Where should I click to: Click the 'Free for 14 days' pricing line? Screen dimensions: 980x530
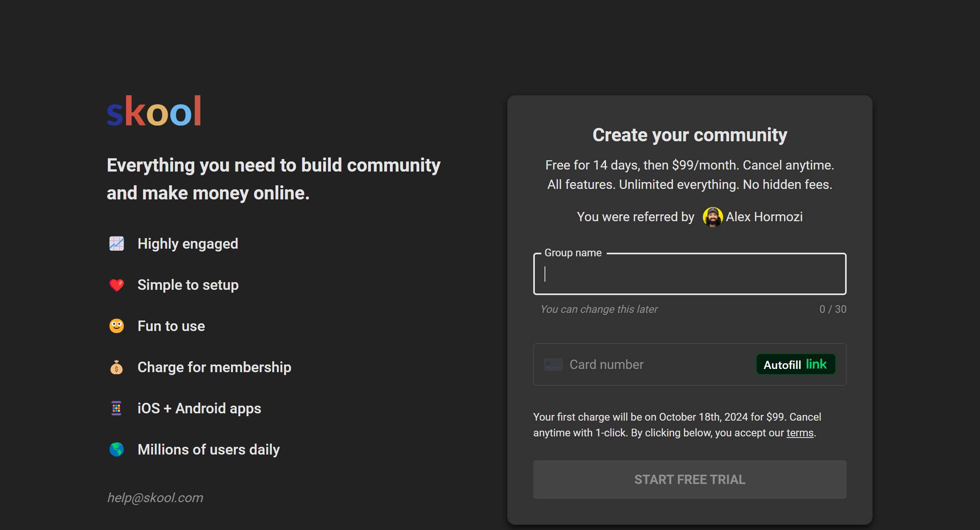point(690,165)
